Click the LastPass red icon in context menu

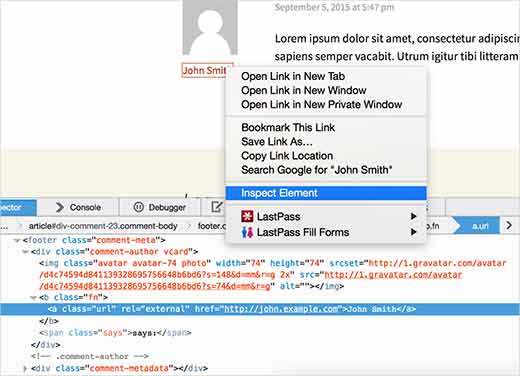247,217
